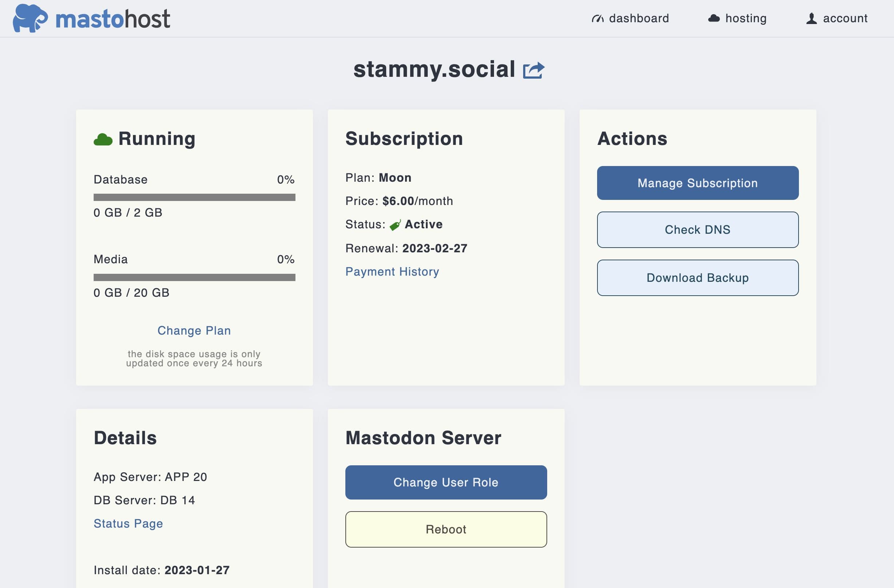Select renewal date 2023-02-27
Viewport: 894px width, 588px height.
[435, 248]
